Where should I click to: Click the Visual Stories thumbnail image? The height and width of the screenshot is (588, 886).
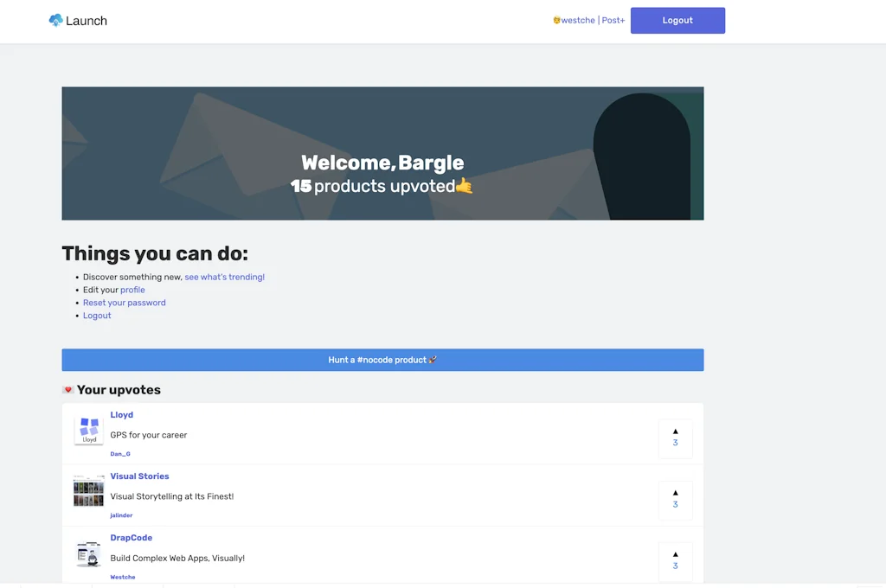[x=89, y=491]
